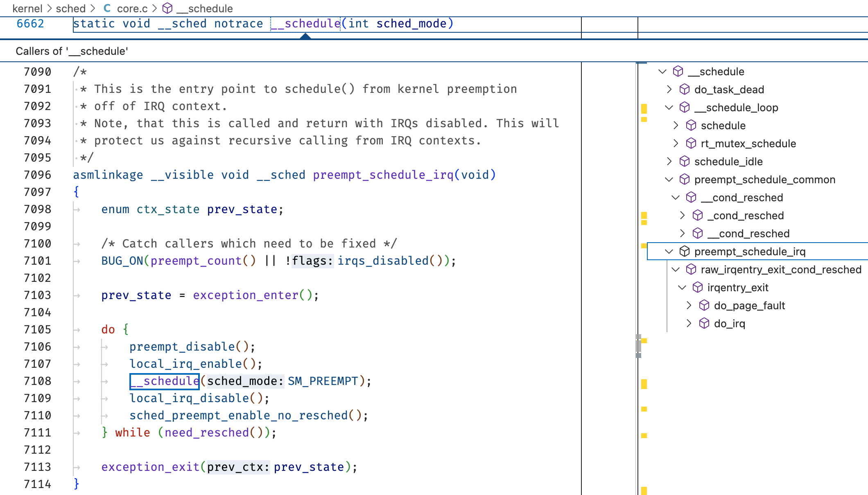
Task: Expand the schedule_idle caller node
Action: (669, 162)
